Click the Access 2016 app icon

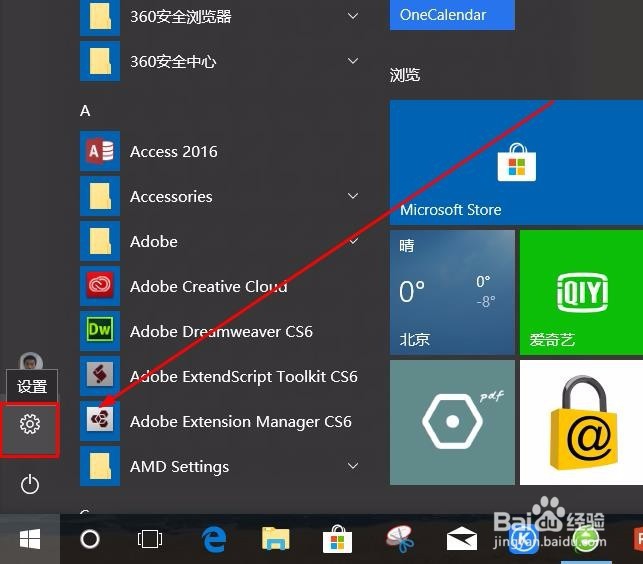[x=100, y=151]
